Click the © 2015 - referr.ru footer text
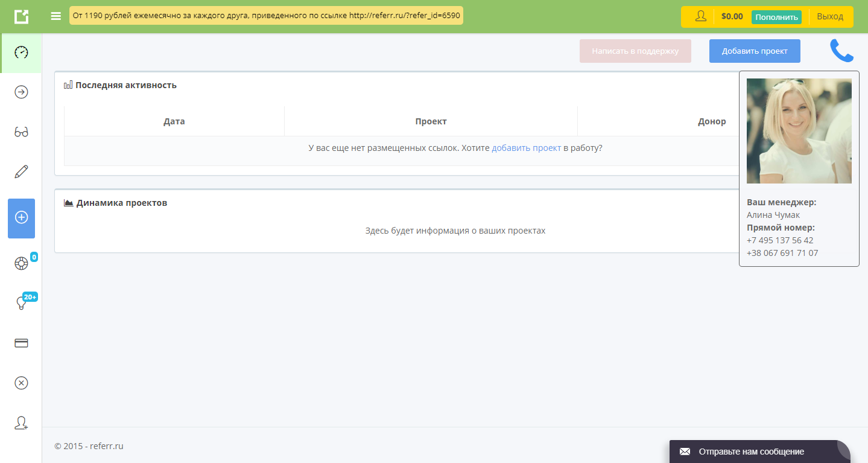The width and height of the screenshot is (868, 463). 89,446
